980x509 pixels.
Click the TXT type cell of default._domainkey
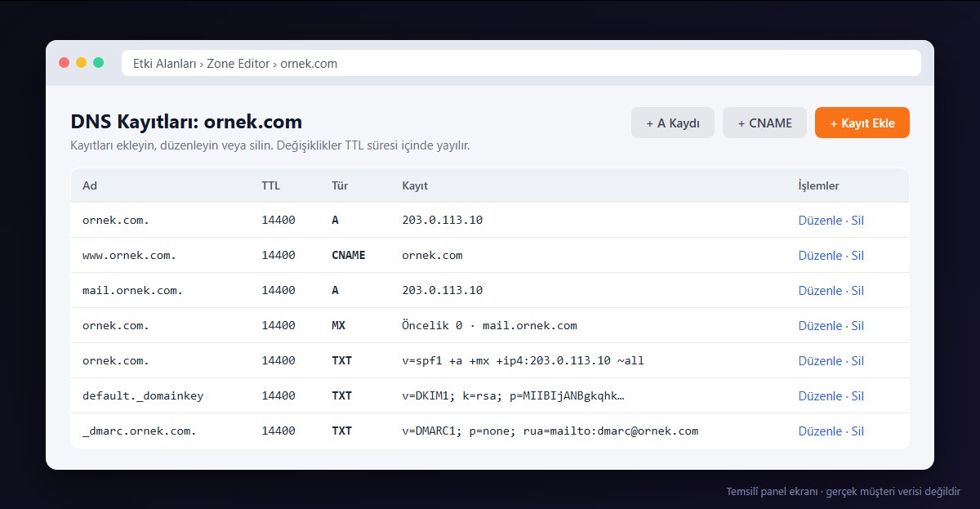[x=341, y=396]
